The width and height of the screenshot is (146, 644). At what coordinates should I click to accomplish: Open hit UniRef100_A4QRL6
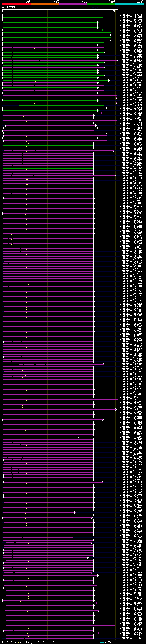pos(131,527)
